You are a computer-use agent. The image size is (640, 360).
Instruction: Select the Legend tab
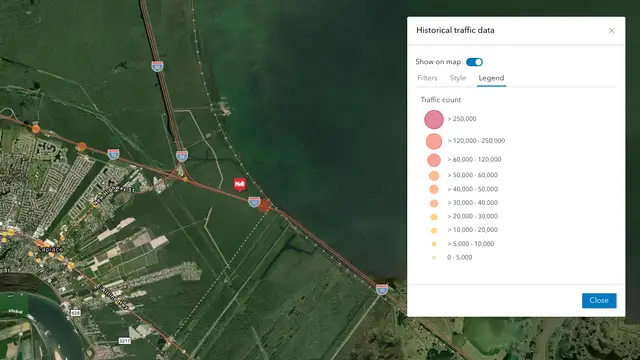[x=491, y=78]
